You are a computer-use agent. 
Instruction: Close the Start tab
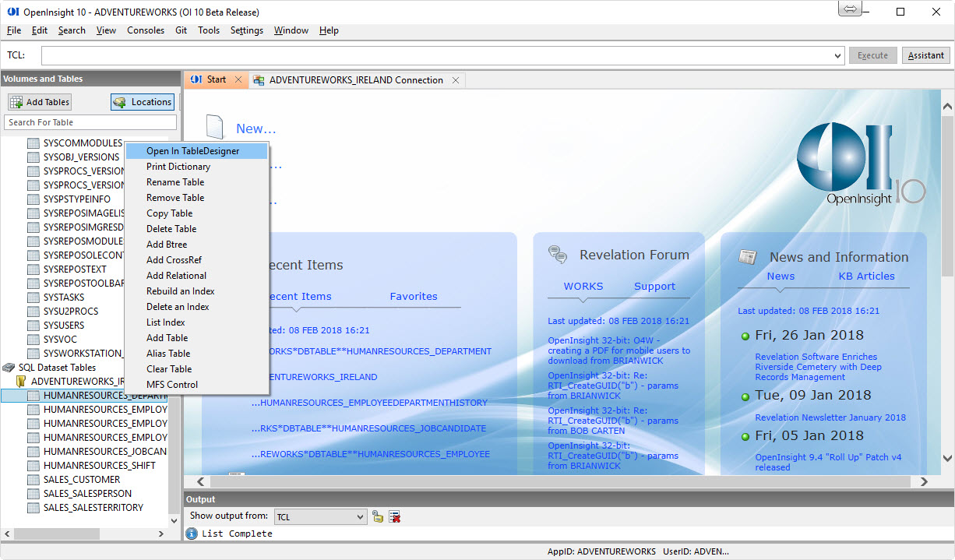[x=238, y=79]
